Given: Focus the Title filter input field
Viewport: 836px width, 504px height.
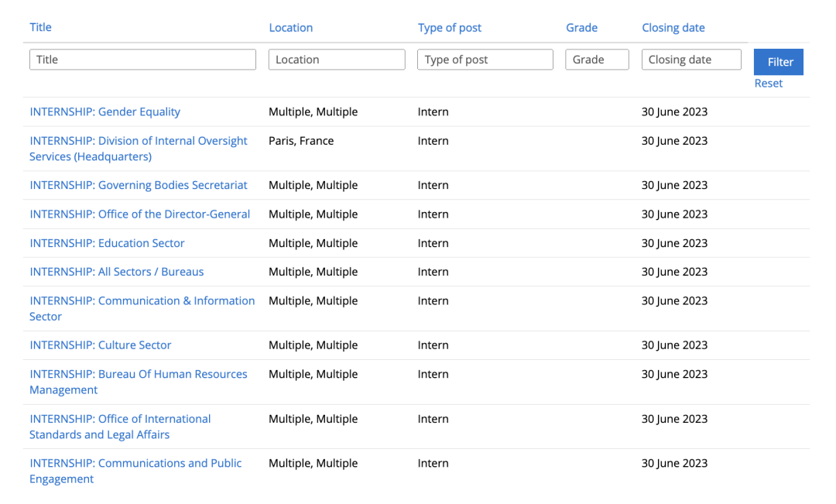Looking at the screenshot, I should tap(142, 60).
